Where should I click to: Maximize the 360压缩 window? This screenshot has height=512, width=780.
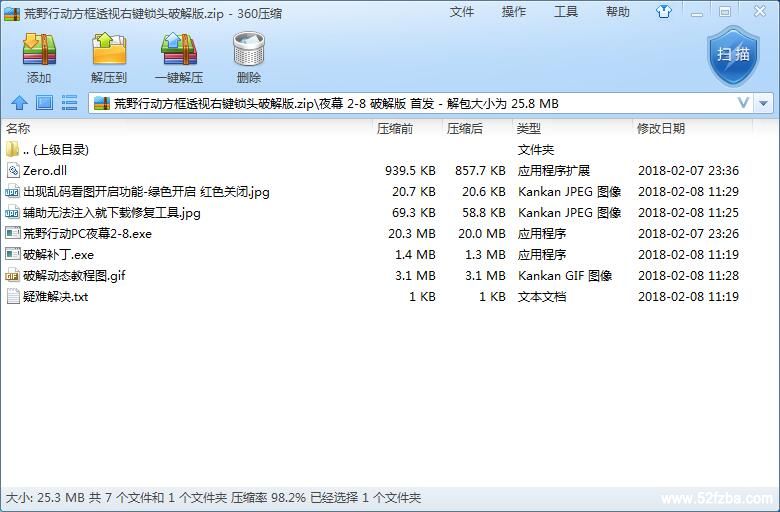pos(725,11)
